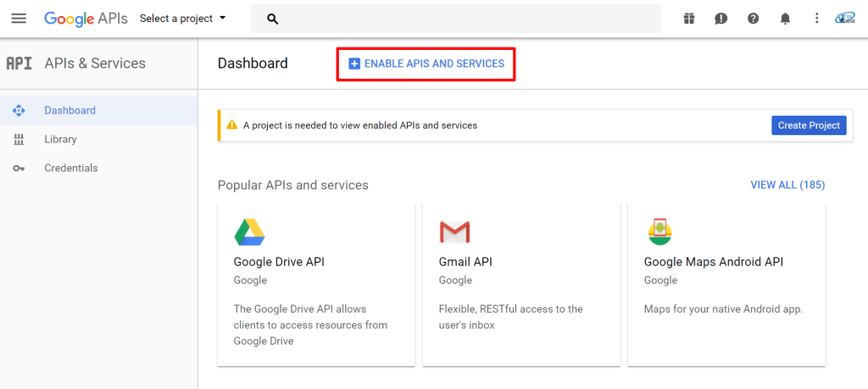Click Enable APIs and Services

(426, 64)
